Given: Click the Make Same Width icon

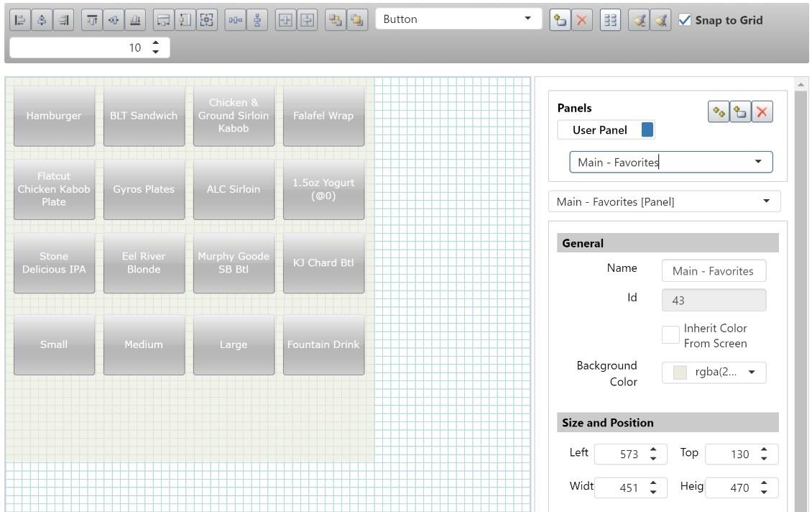Looking at the screenshot, I should (163, 20).
